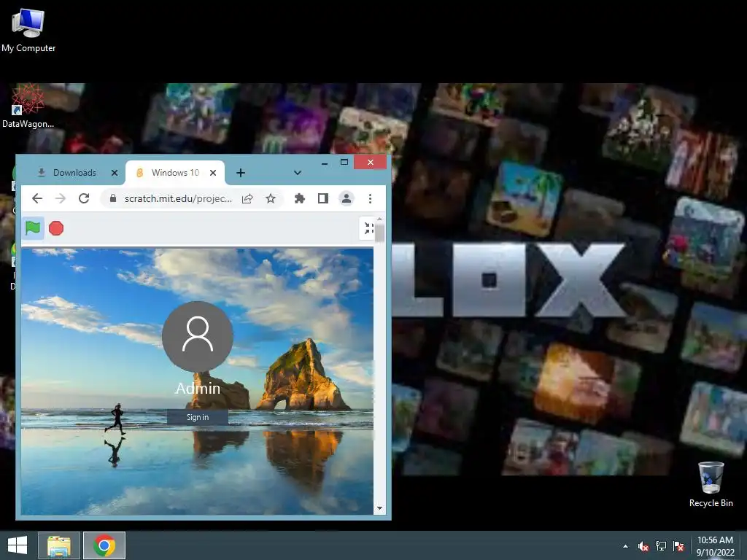Close the Downloads tab
Screen dimensions: 747x560
click(x=115, y=173)
